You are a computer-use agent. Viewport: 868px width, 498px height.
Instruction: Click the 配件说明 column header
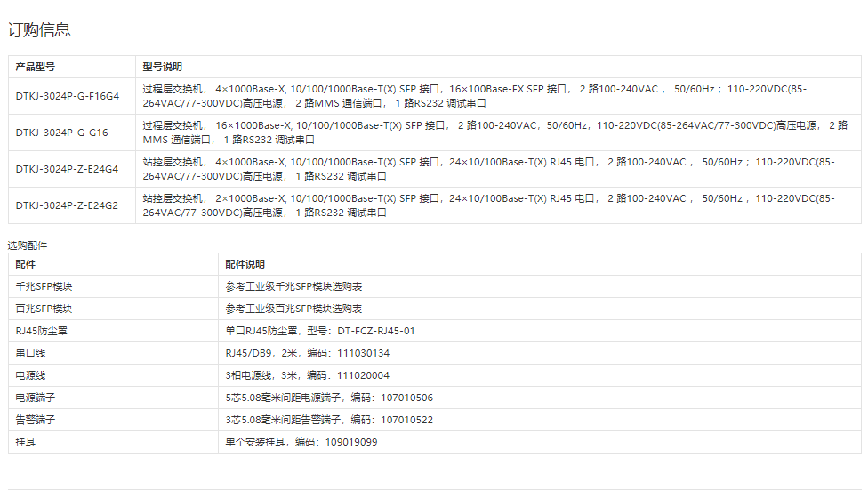coord(245,264)
